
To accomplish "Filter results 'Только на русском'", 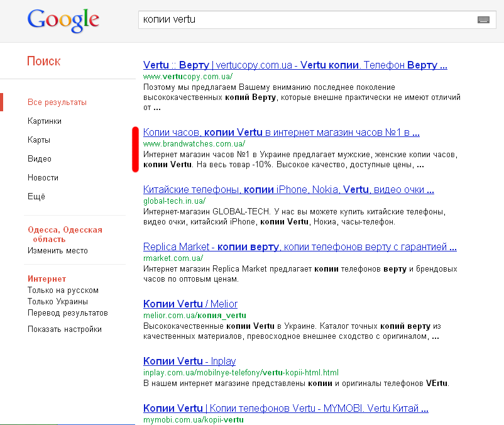I will (63, 290).
